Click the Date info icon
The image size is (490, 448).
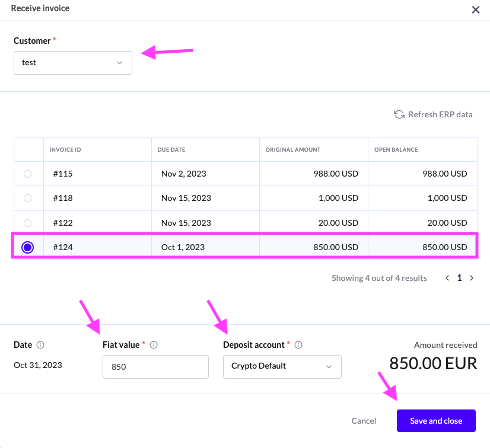point(40,345)
